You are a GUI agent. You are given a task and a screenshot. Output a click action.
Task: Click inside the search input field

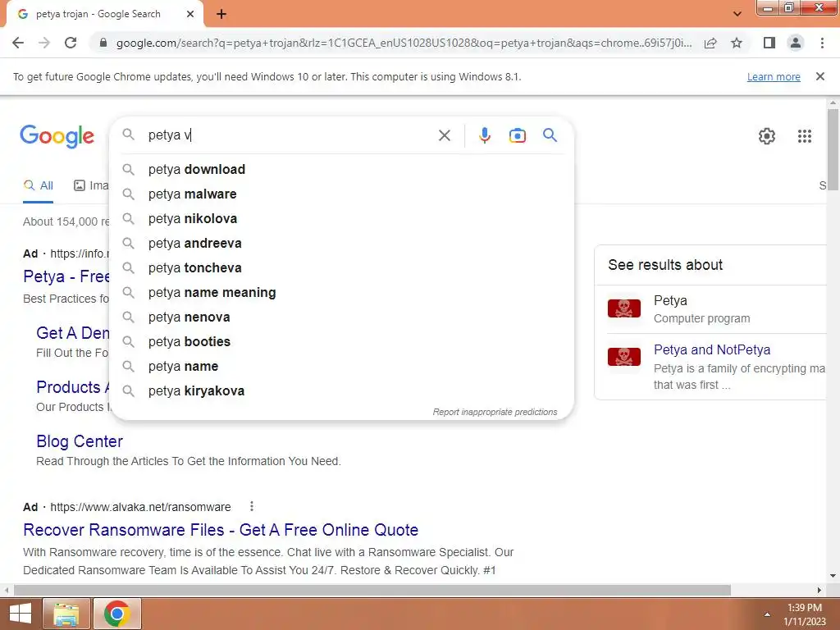290,135
